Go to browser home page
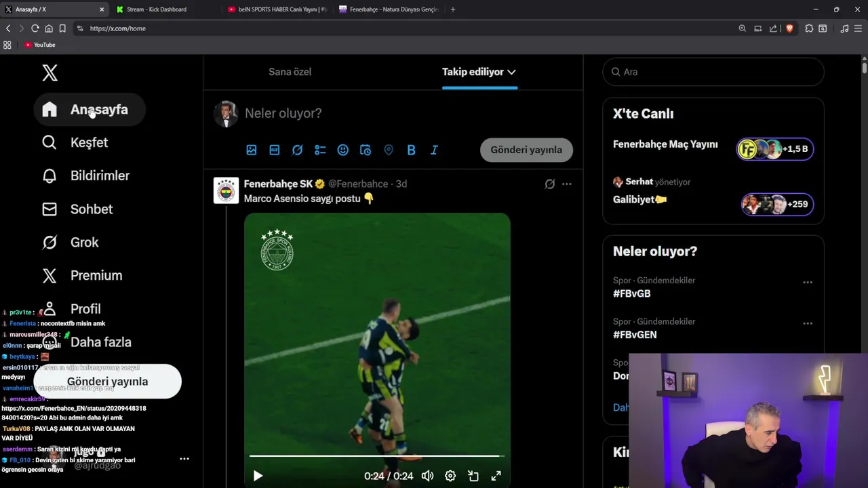 [x=49, y=28]
